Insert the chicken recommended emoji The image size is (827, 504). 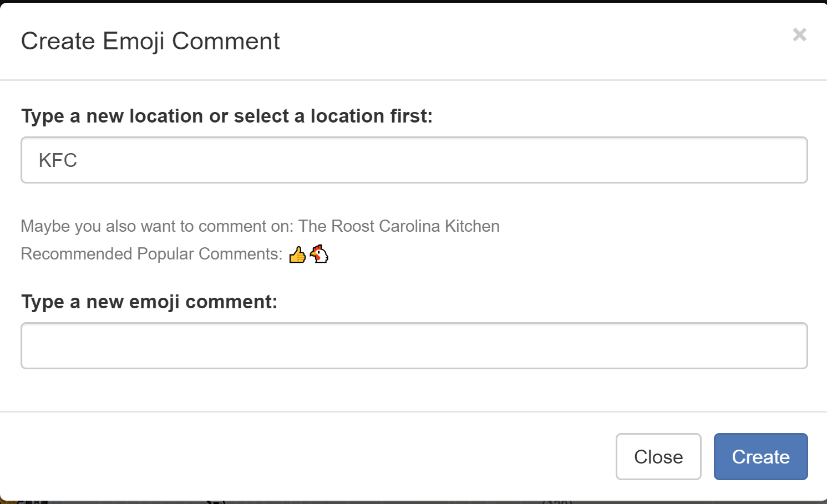[319, 254]
